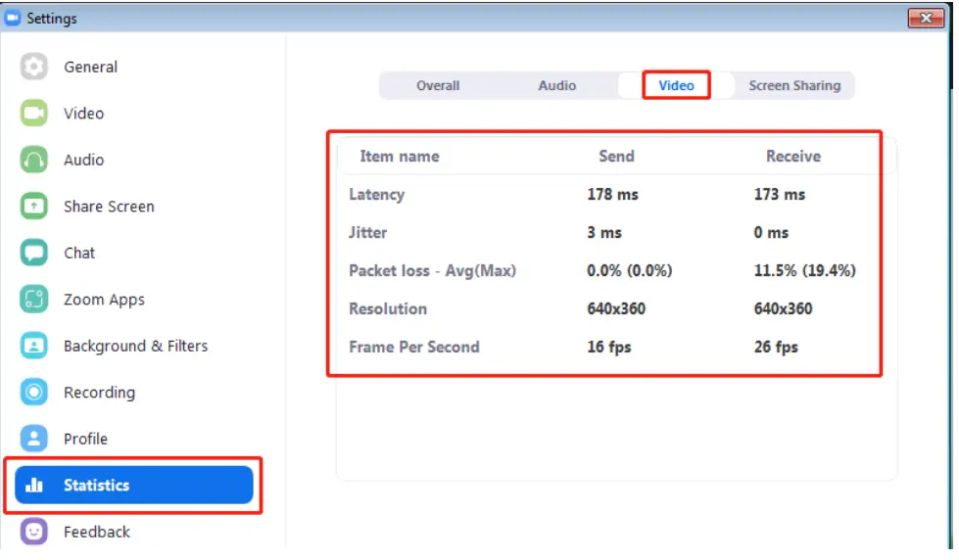Open Feedback section label
959x560 pixels.
tap(97, 532)
